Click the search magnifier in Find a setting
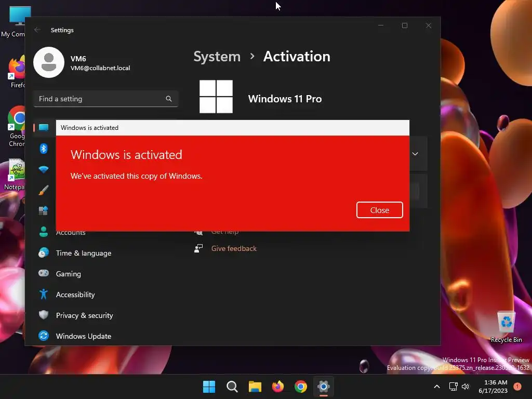Screen dimensions: 532x399 click(169, 99)
